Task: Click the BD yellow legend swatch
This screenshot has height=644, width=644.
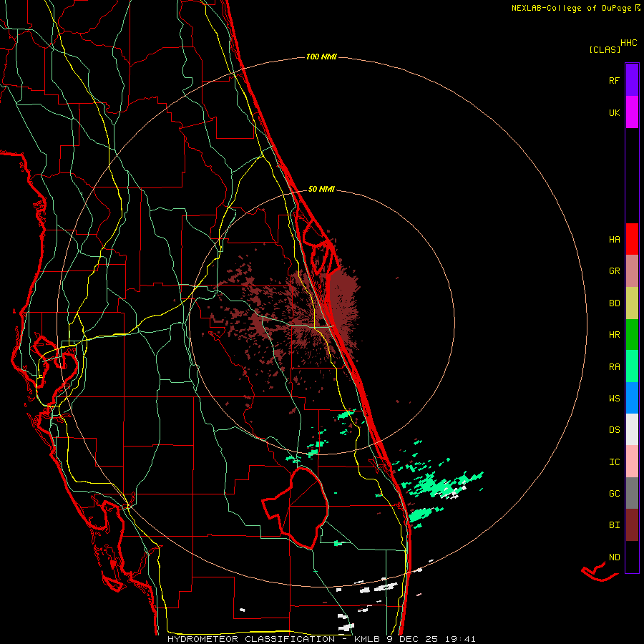Action: pyautogui.click(x=632, y=303)
